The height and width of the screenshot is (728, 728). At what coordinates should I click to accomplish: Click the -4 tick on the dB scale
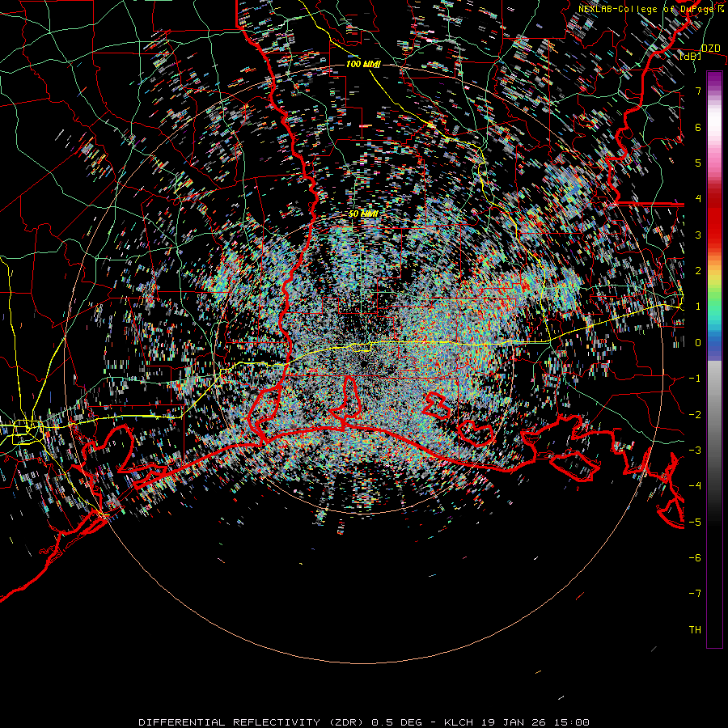695,486
